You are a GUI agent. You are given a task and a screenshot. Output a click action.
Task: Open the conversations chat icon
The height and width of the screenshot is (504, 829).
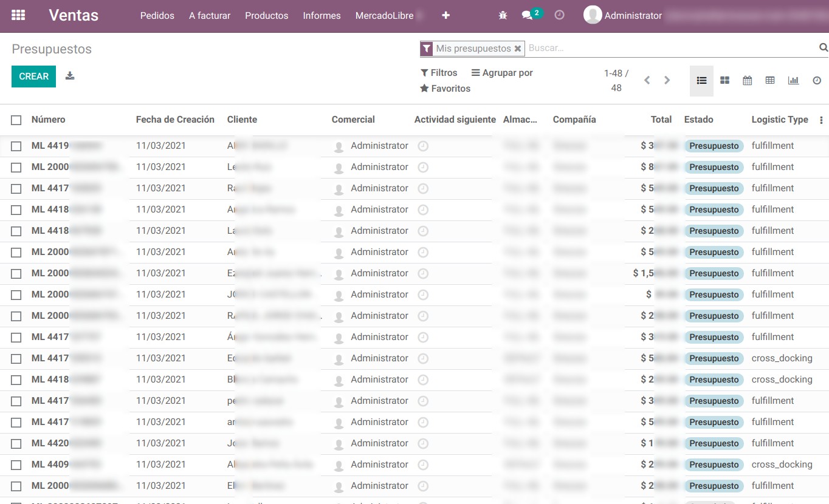(x=527, y=16)
